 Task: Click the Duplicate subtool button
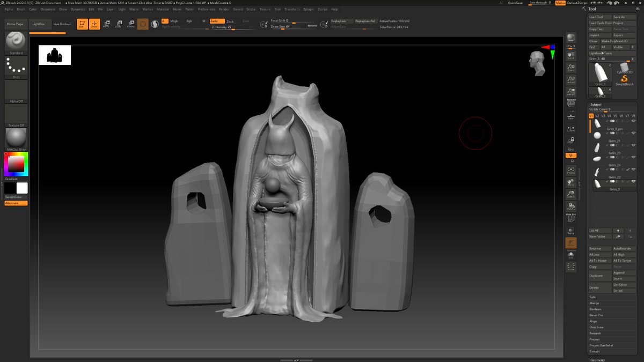pos(600,276)
